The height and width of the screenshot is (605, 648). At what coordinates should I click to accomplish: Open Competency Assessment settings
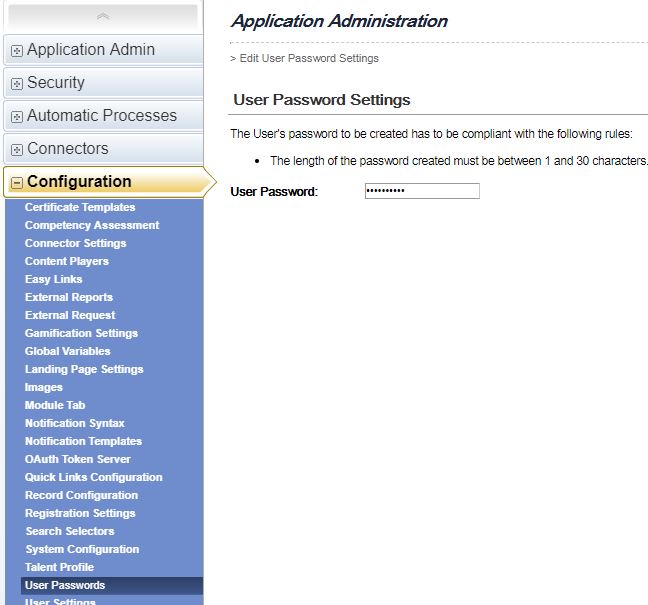92,225
